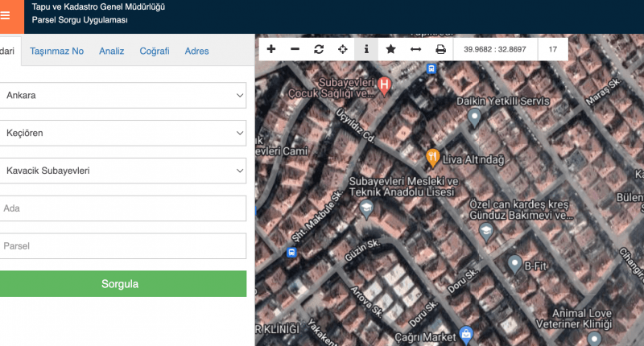Image resolution: width=644 pixels, height=346 pixels.
Task: Click the Güzin Sk. street label
Action: (x=362, y=250)
